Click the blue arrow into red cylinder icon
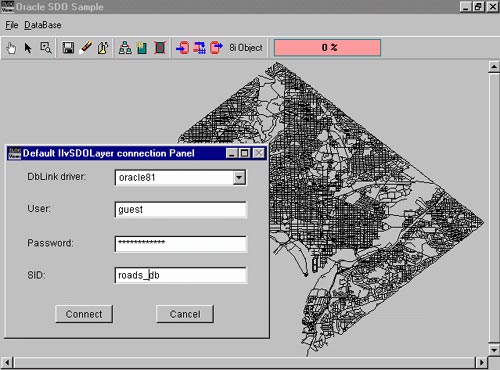The height and width of the screenshot is (370, 500). [182, 48]
